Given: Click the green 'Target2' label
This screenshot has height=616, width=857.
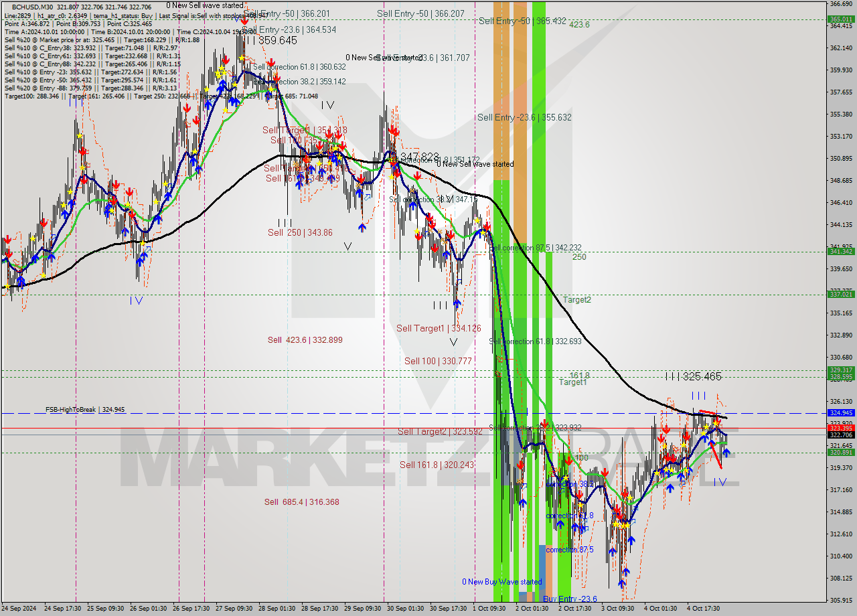Looking at the screenshot, I should [576, 300].
